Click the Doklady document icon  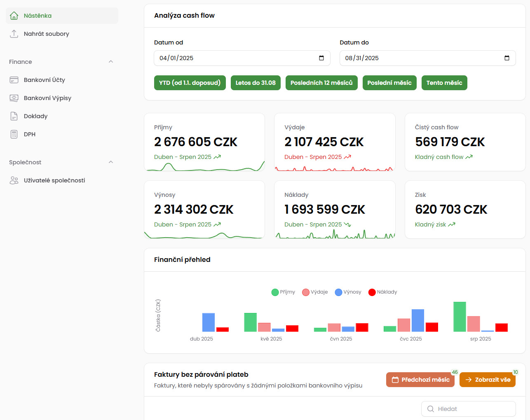pos(14,116)
